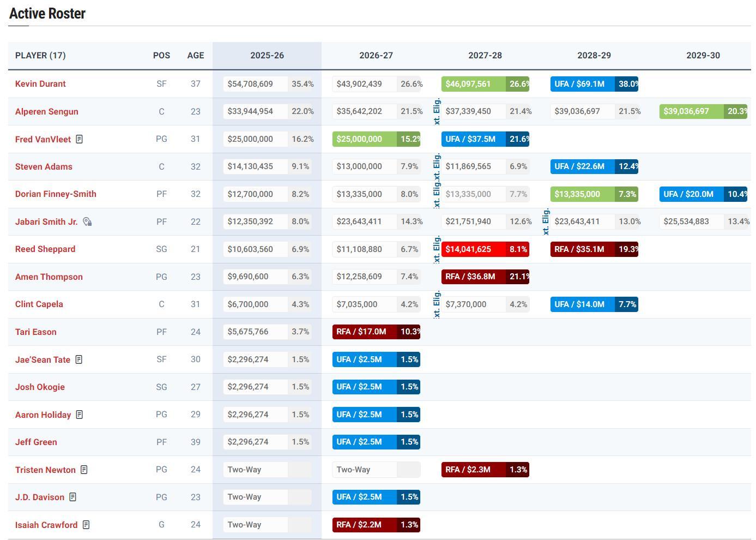Click Amen Thompson's name
The width and height of the screenshot is (756, 540).
pyautogui.click(x=49, y=277)
